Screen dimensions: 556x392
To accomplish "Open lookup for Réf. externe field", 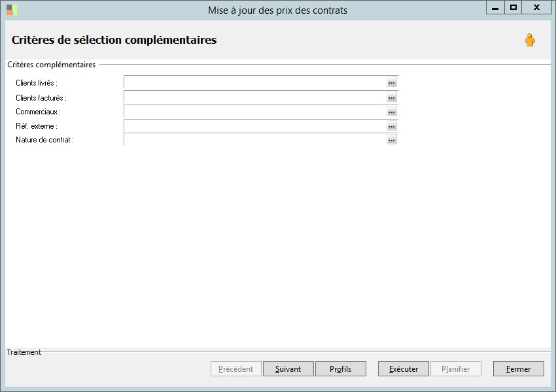I will pyautogui.click(x=391, y=126).
